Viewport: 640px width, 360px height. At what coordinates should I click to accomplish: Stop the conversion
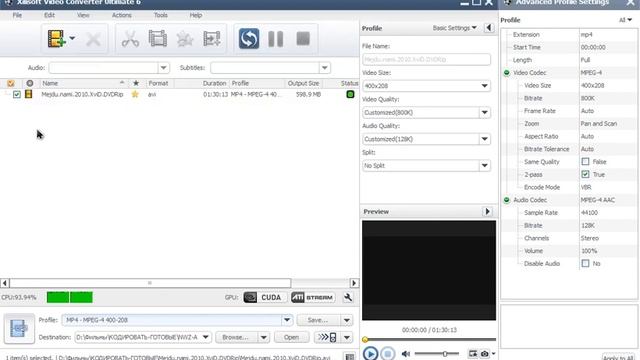point(303,39)
